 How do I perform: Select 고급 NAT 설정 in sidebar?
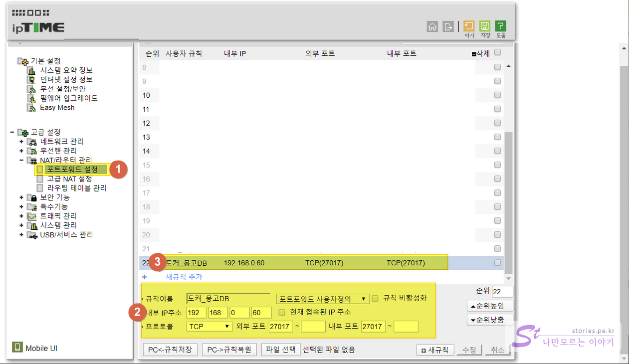(x=69, y=179)
